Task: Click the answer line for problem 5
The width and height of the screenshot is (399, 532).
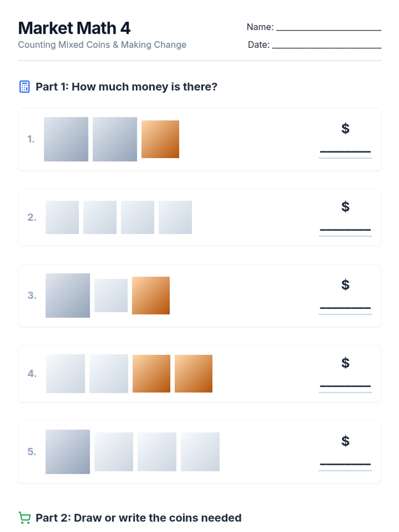Action: [x=345, y=465]
